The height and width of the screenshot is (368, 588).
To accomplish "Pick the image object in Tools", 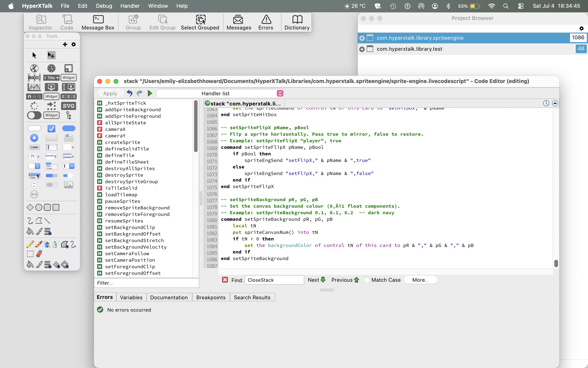I will coord(69,185).
